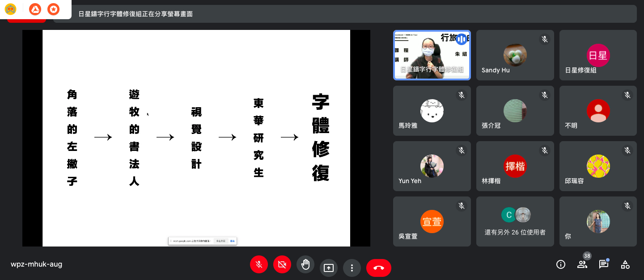
Task: Open the three-dot more options menu
Action: [x=352, y=268]
